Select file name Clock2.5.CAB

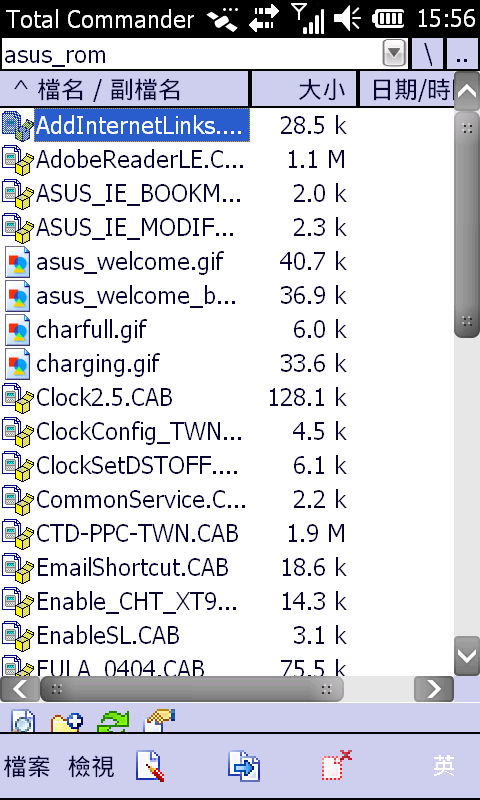click(x=105, y=397)
